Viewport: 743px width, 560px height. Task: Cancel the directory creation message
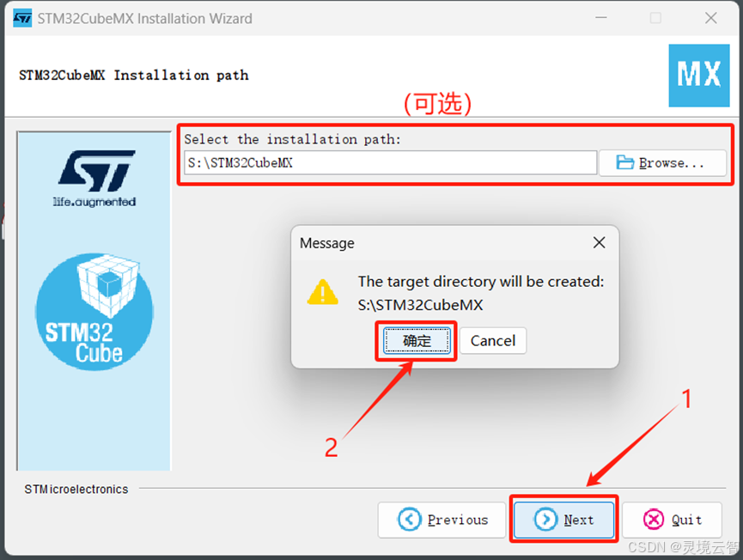(x=493, y=341)
